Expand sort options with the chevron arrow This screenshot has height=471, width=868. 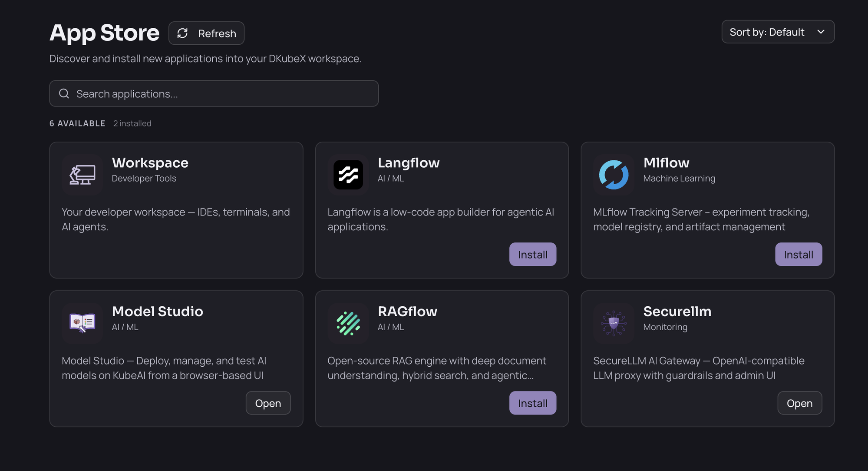click(821, 32)
